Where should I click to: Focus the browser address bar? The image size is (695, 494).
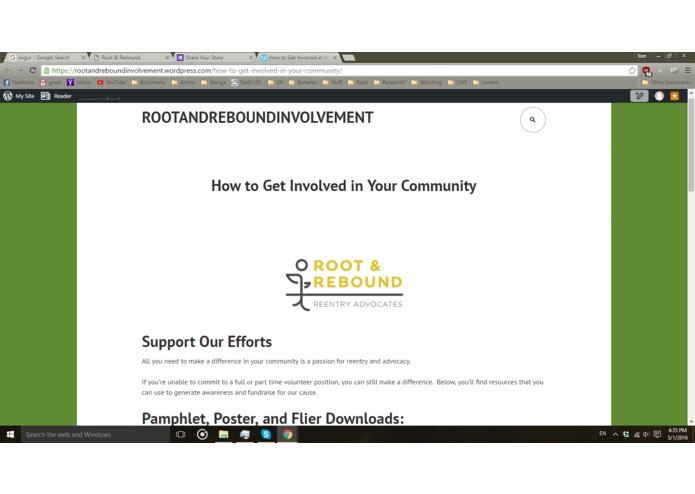pyautogui.click(x=337, y=70)
